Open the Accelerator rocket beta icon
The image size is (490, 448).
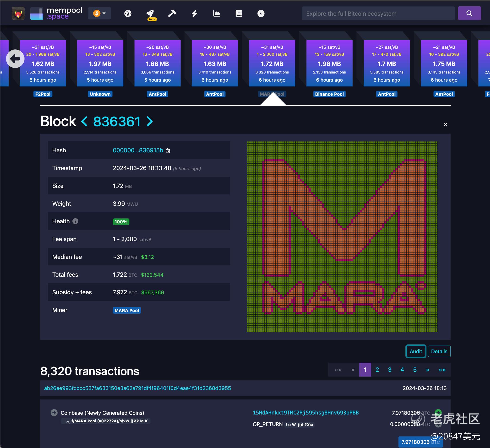(150, 14)
